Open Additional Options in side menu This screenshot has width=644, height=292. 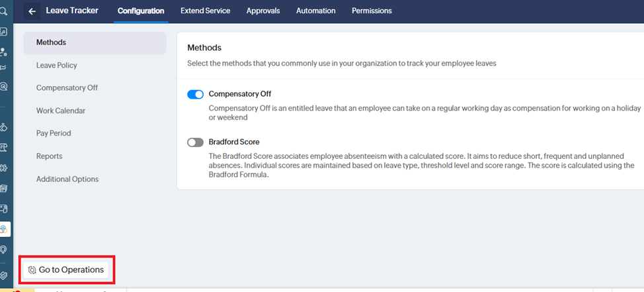point(67,179)
